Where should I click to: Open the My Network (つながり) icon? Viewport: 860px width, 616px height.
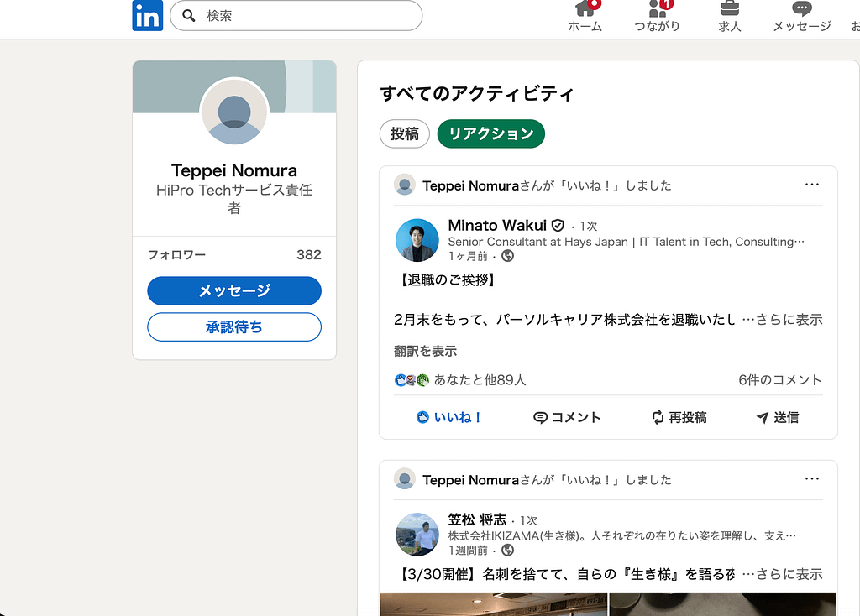click(x=657, y=9)
